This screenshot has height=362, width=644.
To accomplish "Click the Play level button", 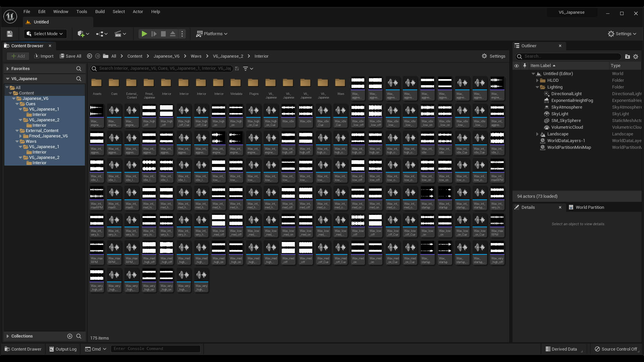I will pos(144,34).
